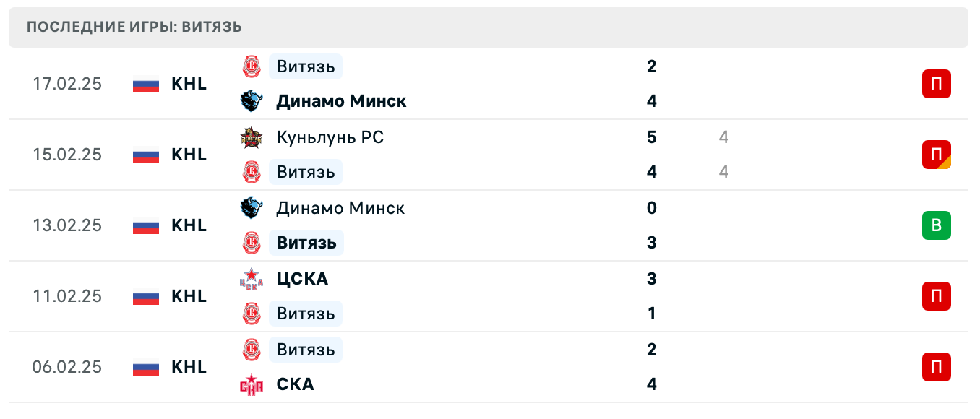This screenshot has width=980, height=419.
Task: Click the red loss badge for 06.02.25
Action: [x=936, y=367]
